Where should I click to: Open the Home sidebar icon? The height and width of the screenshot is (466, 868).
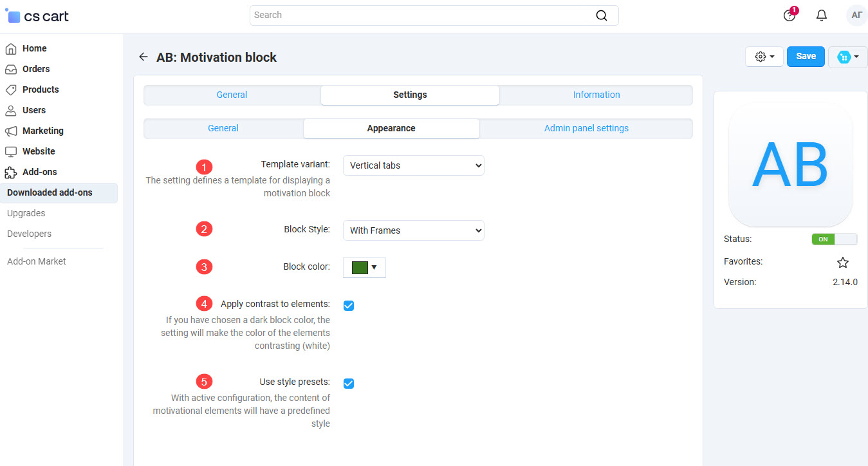[x=12, y=48]
